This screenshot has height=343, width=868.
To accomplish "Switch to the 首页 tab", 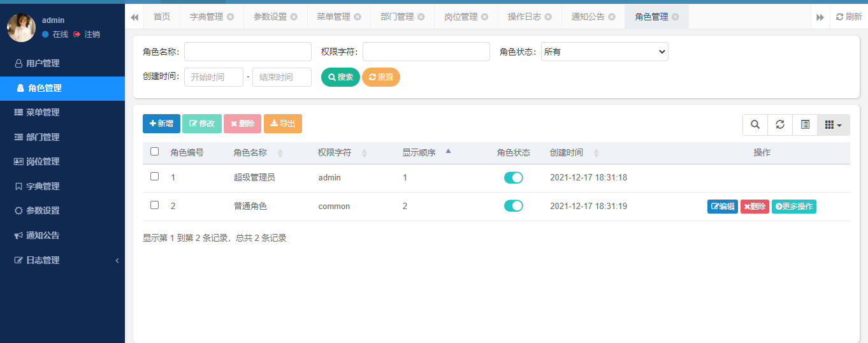I will pos(162,17).
